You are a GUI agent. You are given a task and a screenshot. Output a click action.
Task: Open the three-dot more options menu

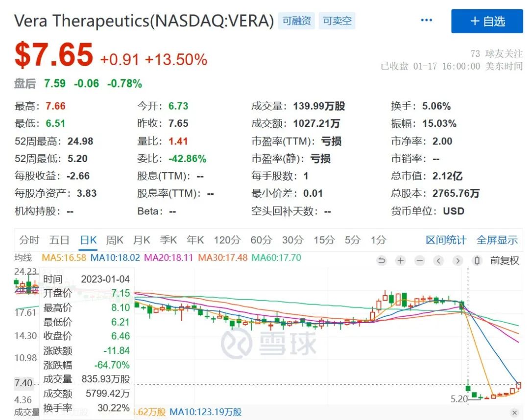(x=427, y=21)
